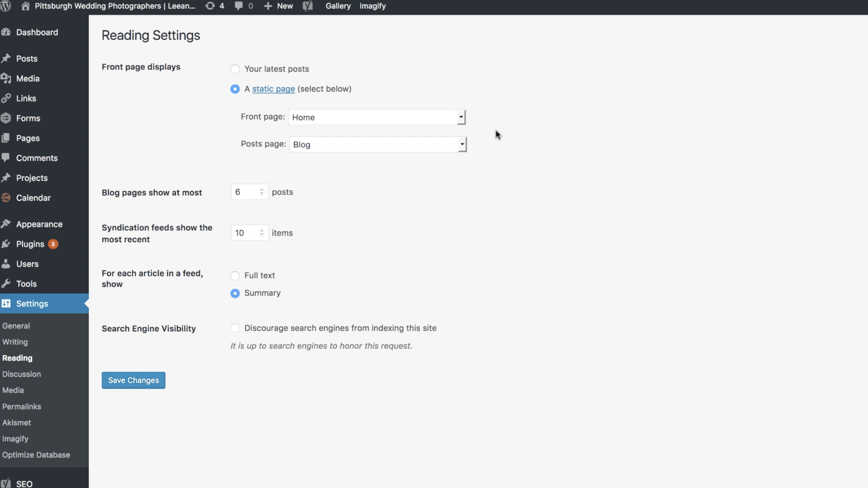
Task: Click the home icon beside site name
Action: point(25,6)
